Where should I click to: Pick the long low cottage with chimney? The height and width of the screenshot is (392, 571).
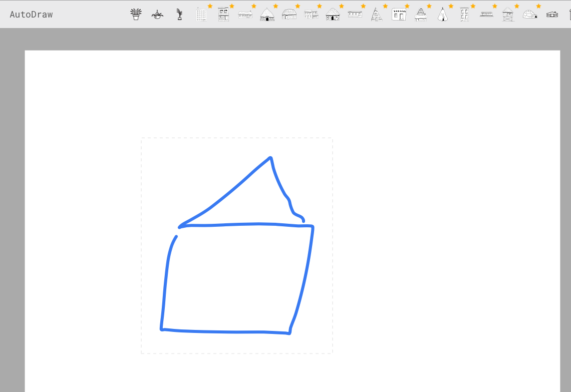[245, 14]
